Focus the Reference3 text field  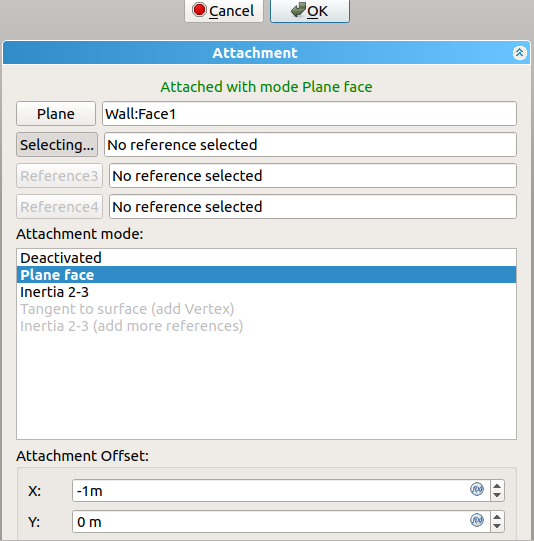[x=313, y=176]
